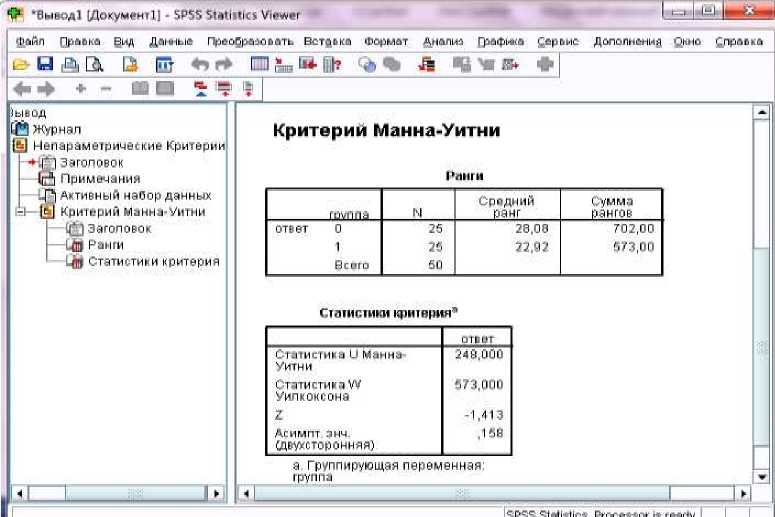Click the Promote left arrow icon
Image resolution: width=775 pixels, height=517 pixels.
(22, 89)
